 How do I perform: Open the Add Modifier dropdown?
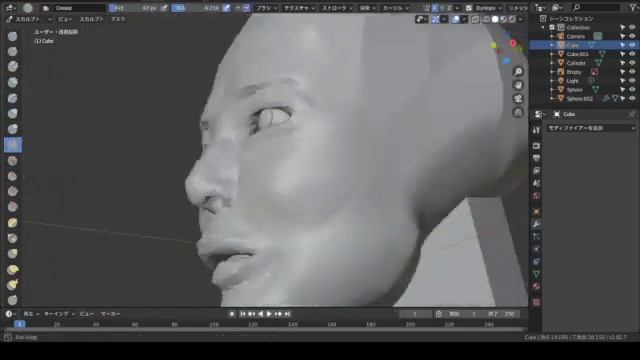pyautogui.click(x=591, y=128)
